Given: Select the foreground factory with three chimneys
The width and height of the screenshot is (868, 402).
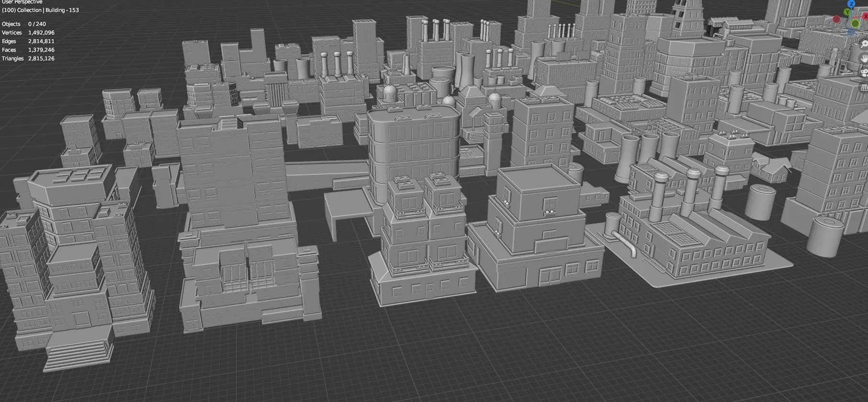Looking at the screenshot, I should click(x=689, y=230).
